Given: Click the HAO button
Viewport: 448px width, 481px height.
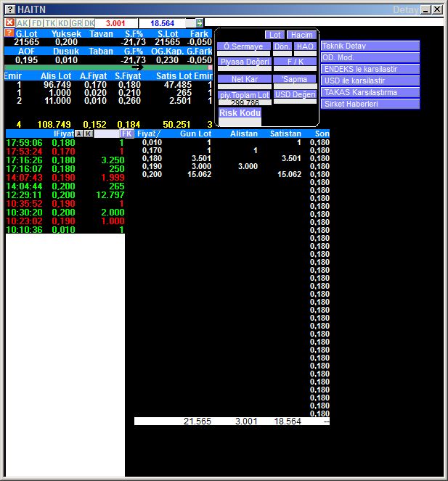Looking at the screenshot, I should pyautogui.click(x=305, y=46).
